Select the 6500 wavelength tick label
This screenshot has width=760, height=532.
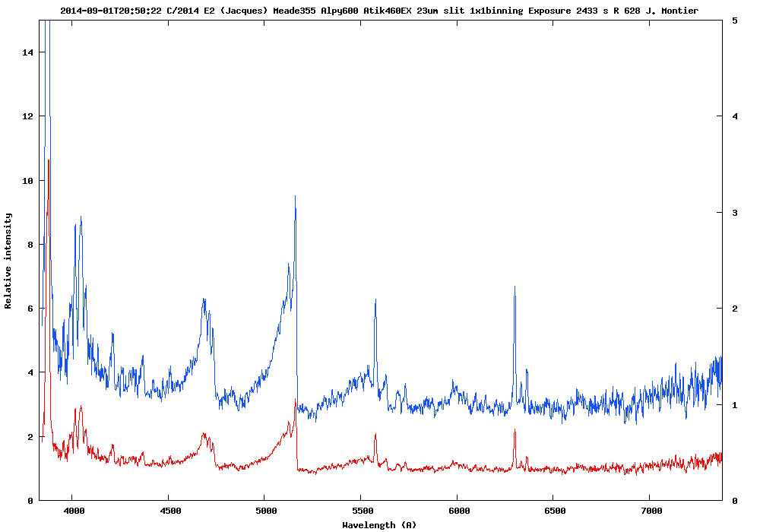(x=555, y=511)
